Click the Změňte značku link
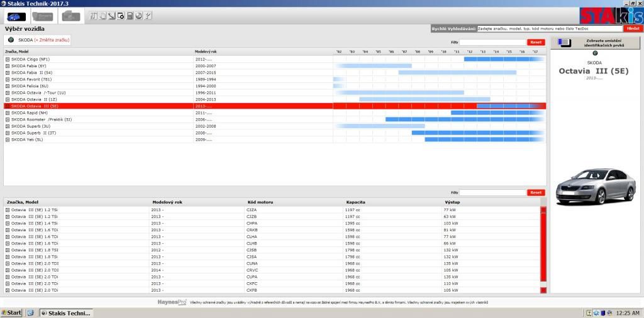 click(53, 40)
